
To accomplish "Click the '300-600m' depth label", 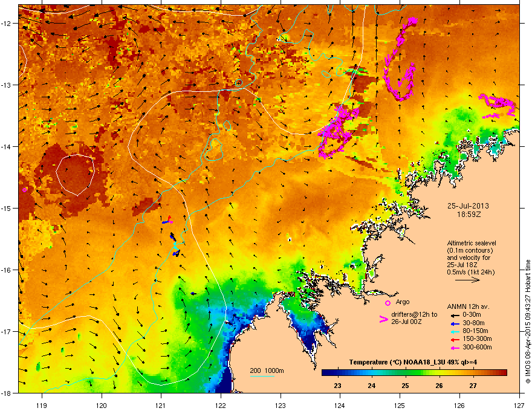I will pyautogui.click(x=477, y=347).
